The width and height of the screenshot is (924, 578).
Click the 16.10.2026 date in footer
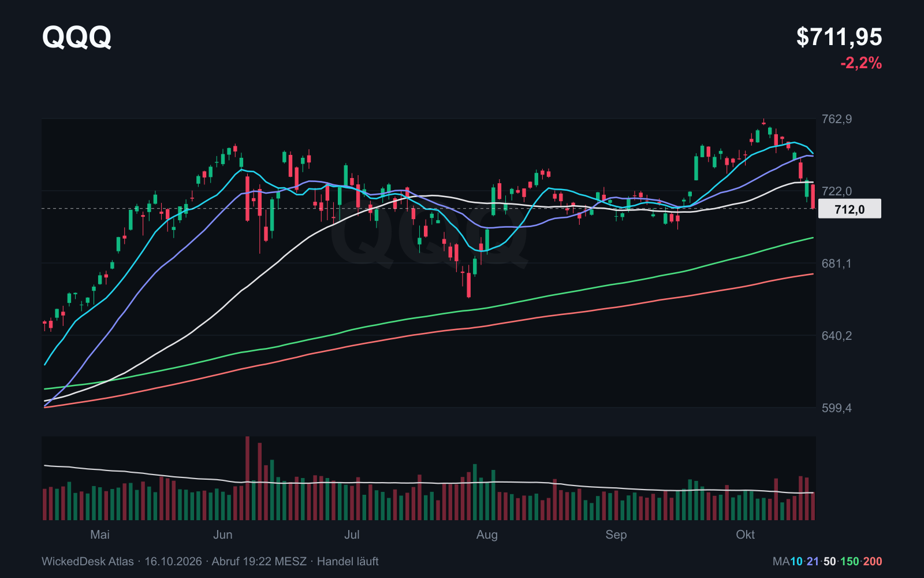(x=173, y=561)
